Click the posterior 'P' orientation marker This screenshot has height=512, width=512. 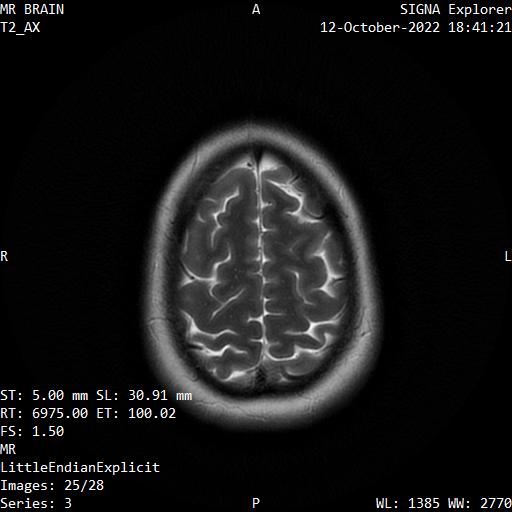click(256, 503)
